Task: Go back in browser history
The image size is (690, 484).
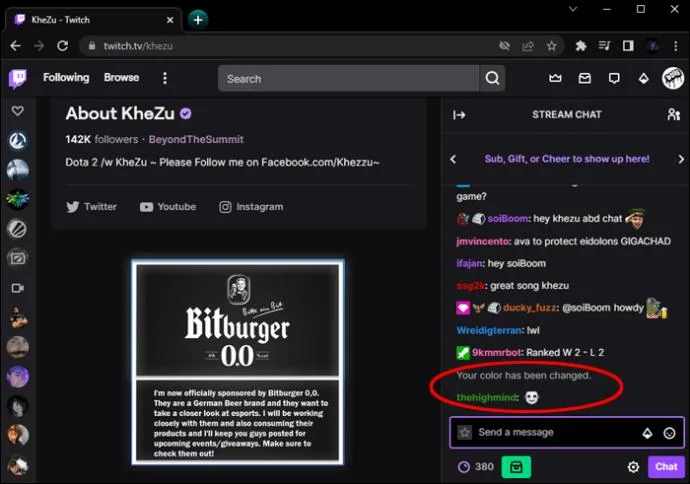Action: click(16, 46)
